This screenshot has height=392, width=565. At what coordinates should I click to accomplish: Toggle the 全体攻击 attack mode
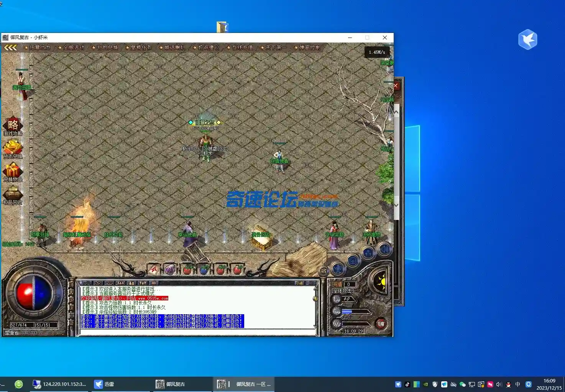click(x=343, y=291)
